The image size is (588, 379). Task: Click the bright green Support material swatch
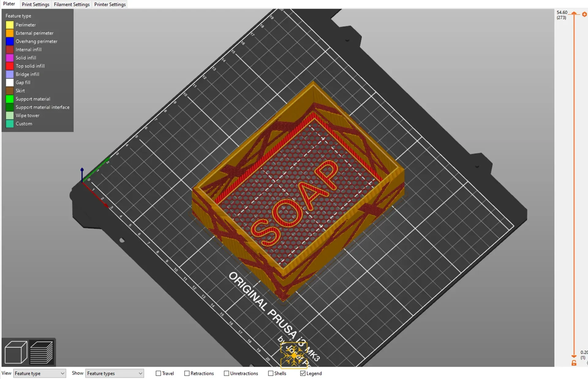(10, 99)
